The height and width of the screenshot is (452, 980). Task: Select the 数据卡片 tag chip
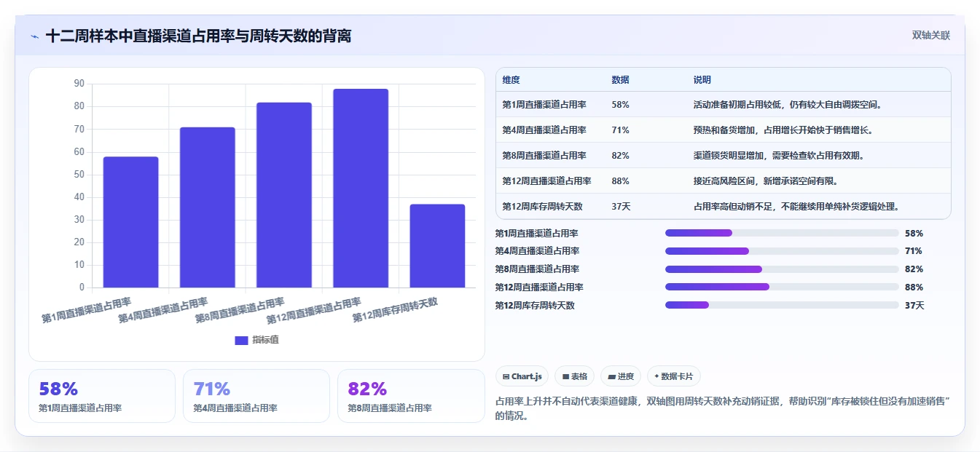pyautogui.click(x=674, y=376)
